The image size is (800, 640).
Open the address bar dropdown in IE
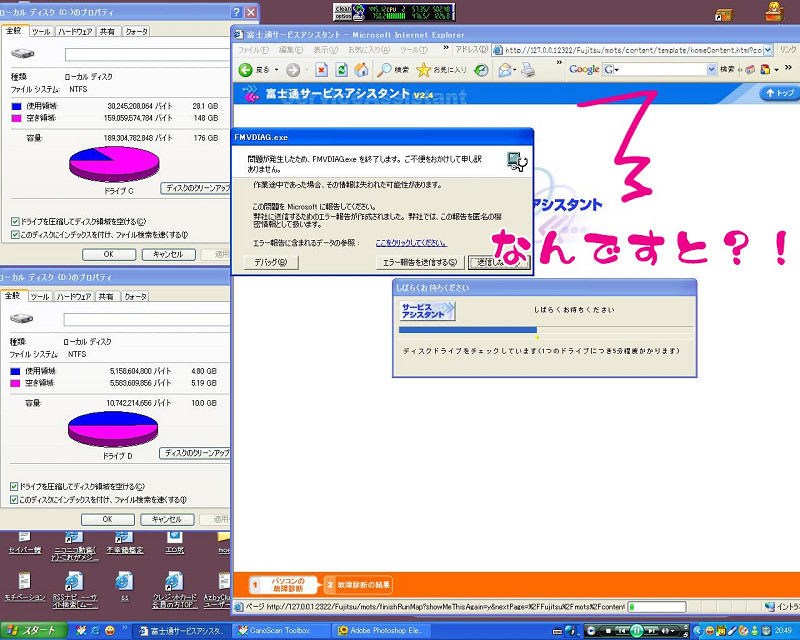768,50
